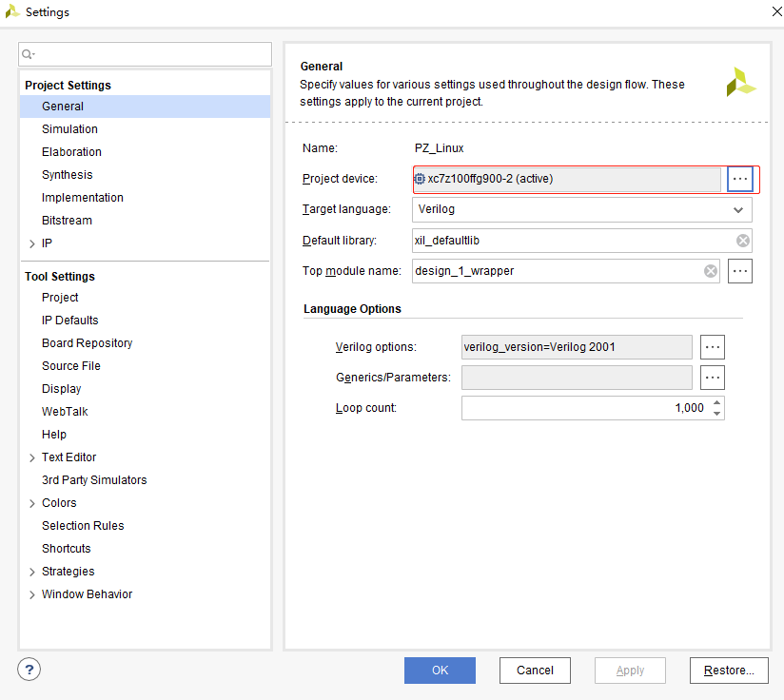Browse for top module name
Screen dimensions: 784x700
(x=740, y=271)
